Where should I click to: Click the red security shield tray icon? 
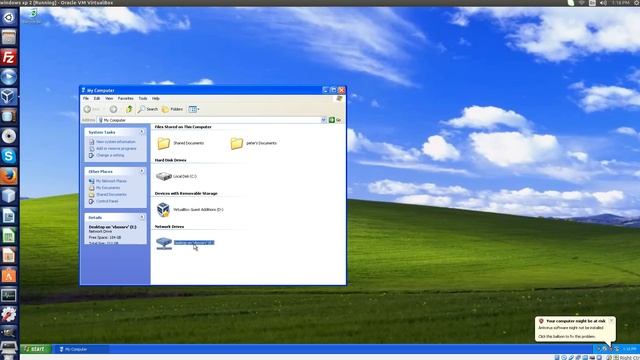pyautogui.click(x=611, y=349)
